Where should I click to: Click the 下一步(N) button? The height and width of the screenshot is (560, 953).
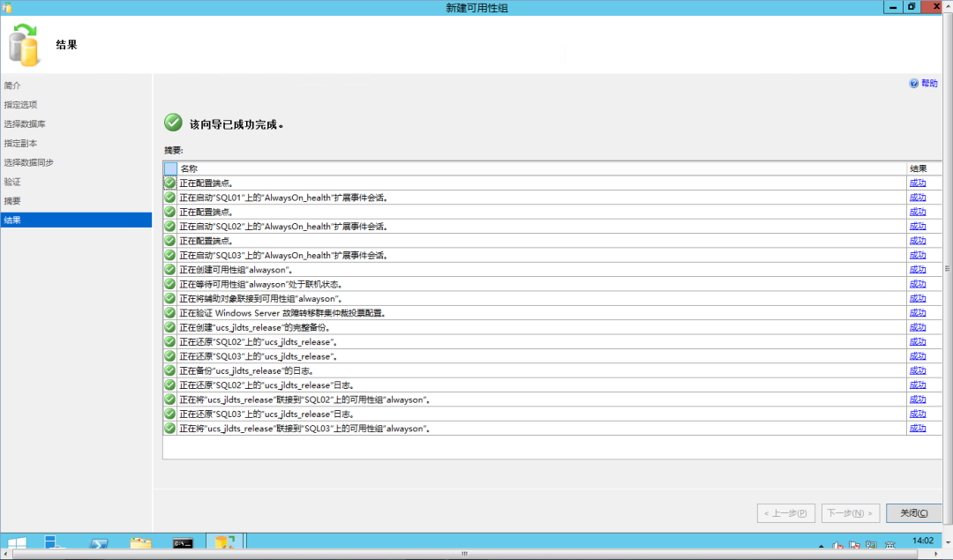pyautogui.click(x=850, y=513)
